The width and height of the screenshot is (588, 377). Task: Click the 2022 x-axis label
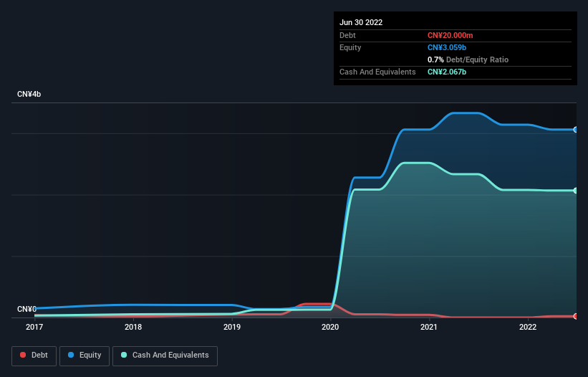click(528, 327)
